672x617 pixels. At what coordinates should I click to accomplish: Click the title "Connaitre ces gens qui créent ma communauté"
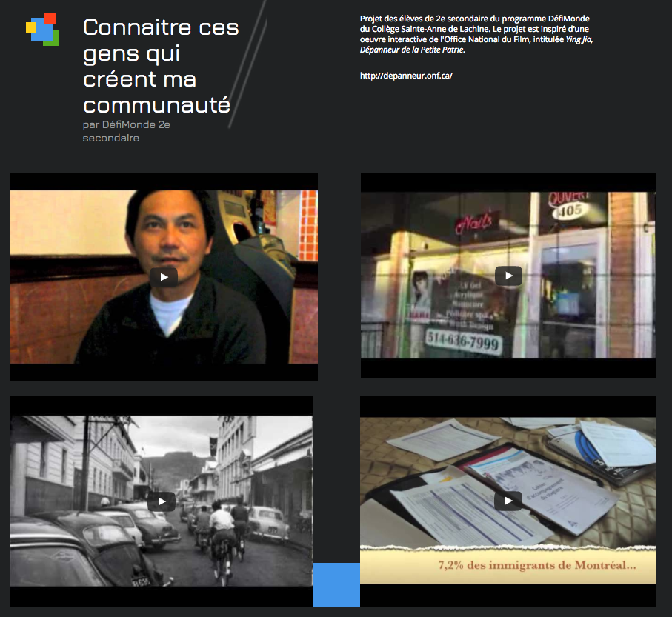[161, 66]
